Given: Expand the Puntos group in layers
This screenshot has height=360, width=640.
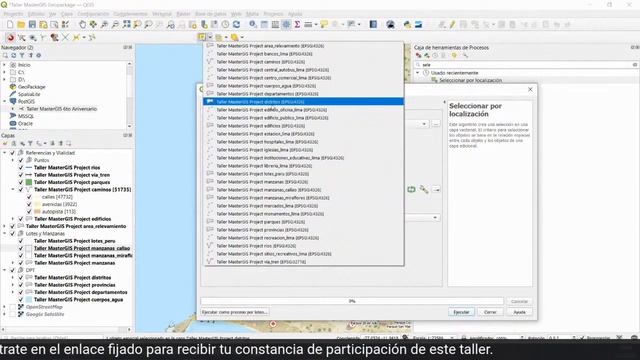Looking at the screenshot, I should pos(13,160).
